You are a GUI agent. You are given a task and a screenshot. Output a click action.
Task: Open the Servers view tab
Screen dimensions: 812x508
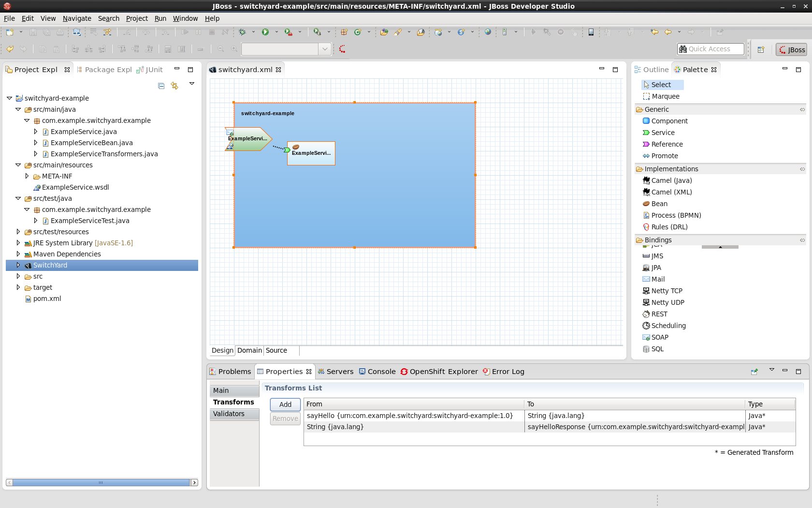[x=335, y=372]
